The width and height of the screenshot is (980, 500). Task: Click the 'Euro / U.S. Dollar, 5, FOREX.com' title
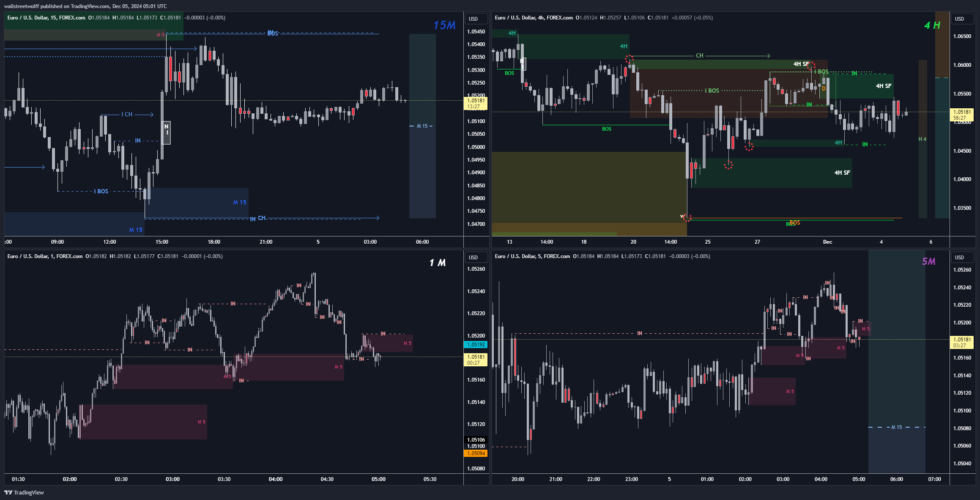[532, 256]
